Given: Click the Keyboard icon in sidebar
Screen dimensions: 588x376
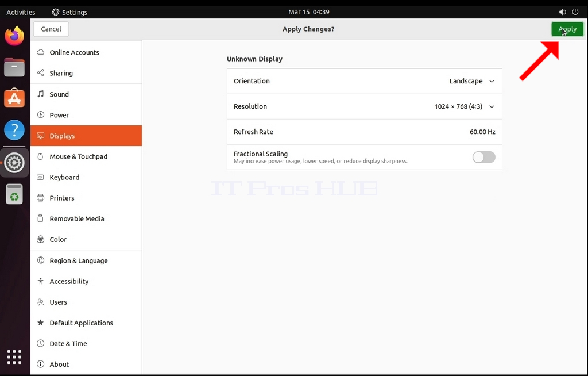Looking at the screenshot, I should point(41,177).
